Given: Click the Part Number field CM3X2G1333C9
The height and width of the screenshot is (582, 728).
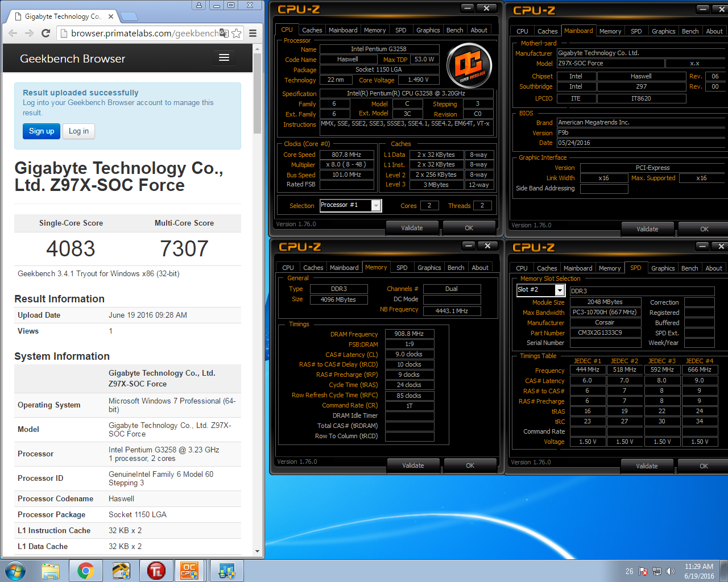Looking at the screenshot, I should [x=605, y=332].
